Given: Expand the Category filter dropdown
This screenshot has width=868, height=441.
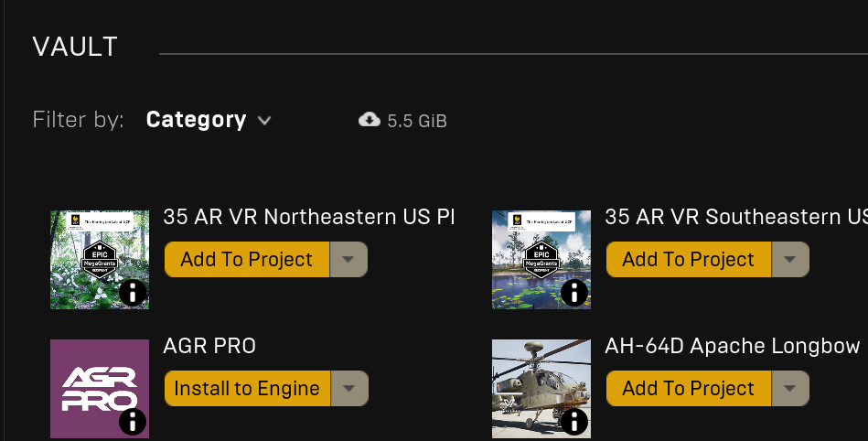Looking at the screenshot, I should [209, 120].
